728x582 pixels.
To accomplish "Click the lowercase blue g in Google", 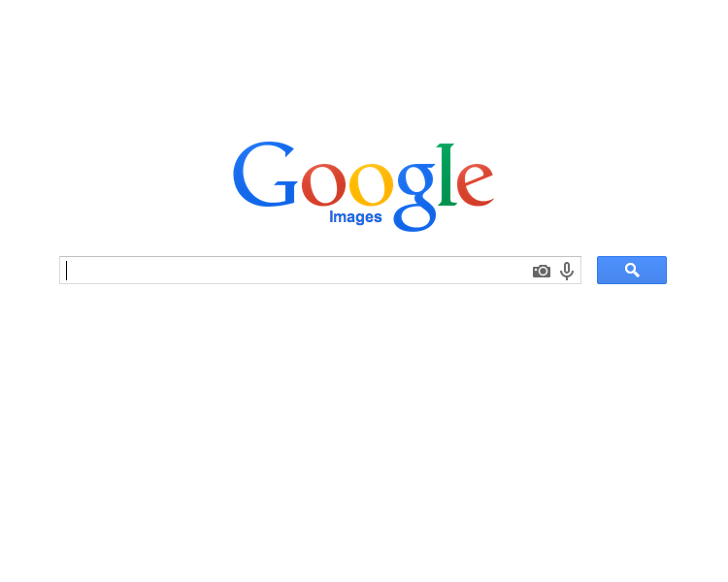I will click(x=415, y=197).
